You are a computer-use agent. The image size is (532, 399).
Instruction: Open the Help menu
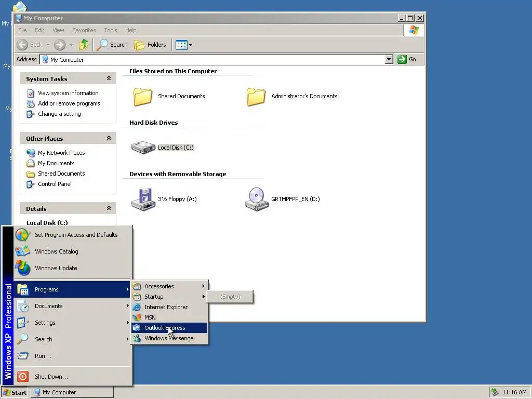click(x=130, y=30)
